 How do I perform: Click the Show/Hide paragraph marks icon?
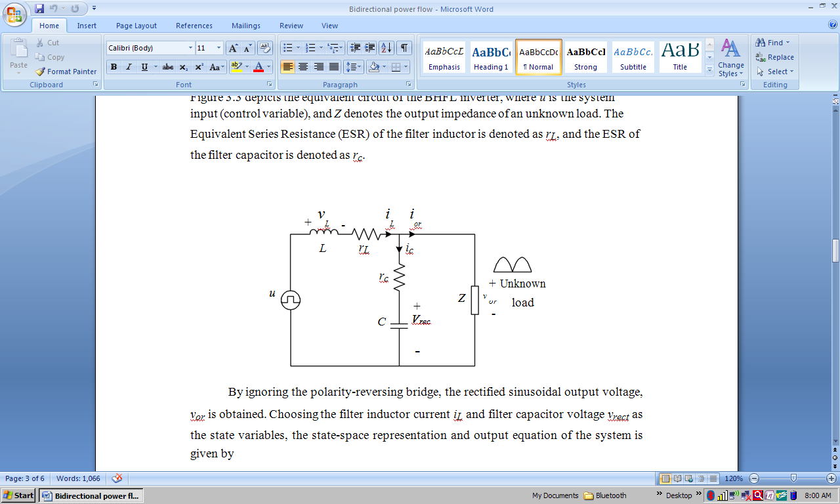(404, 48)
